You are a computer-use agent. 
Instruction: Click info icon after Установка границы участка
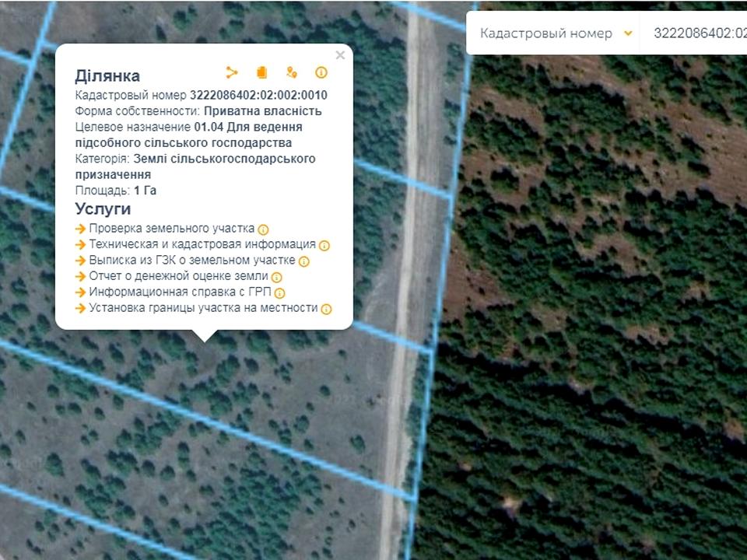coord(326,309)
